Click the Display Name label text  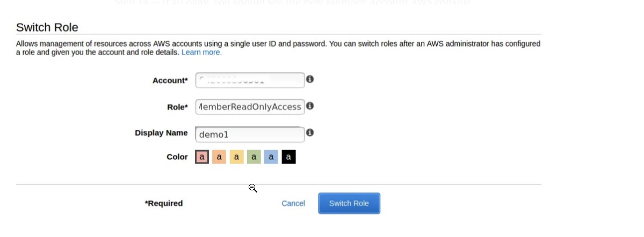tap(161, 133)
